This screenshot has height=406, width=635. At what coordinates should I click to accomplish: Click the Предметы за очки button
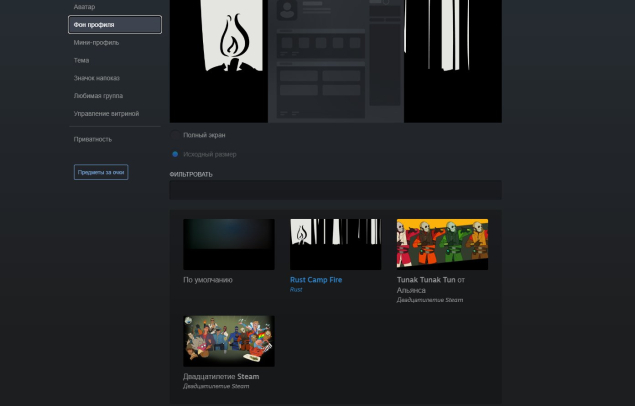coord(101,172)
